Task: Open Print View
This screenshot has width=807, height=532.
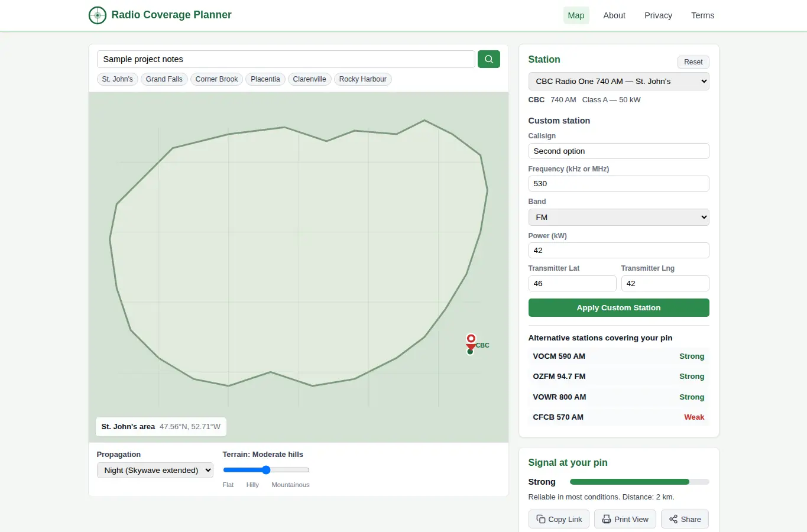Action: (x=625, y=519)
